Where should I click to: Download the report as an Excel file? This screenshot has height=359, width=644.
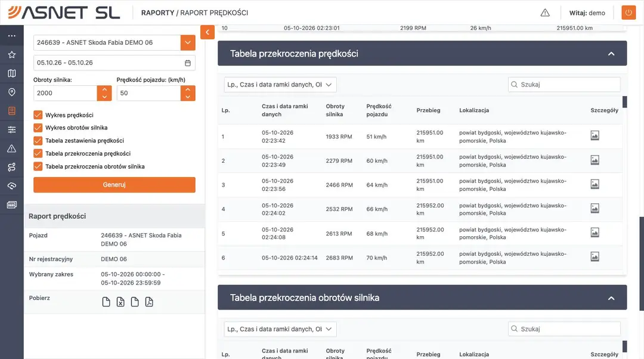pyautogui.click(x=120, y=302)
